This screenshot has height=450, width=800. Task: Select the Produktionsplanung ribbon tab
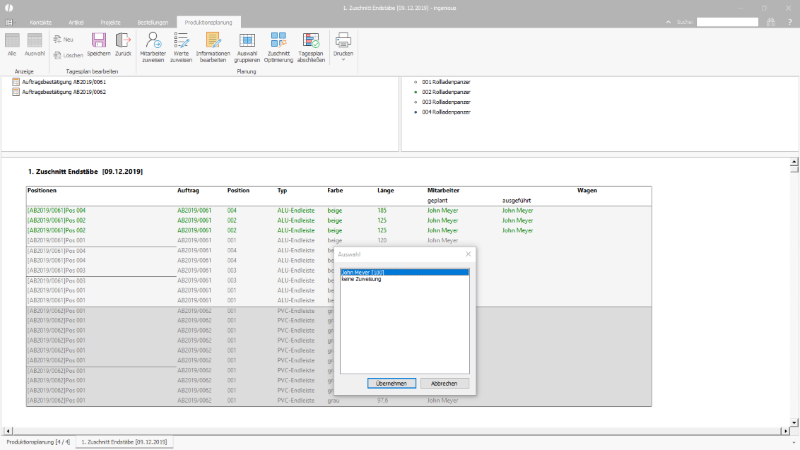click(208, 22)
